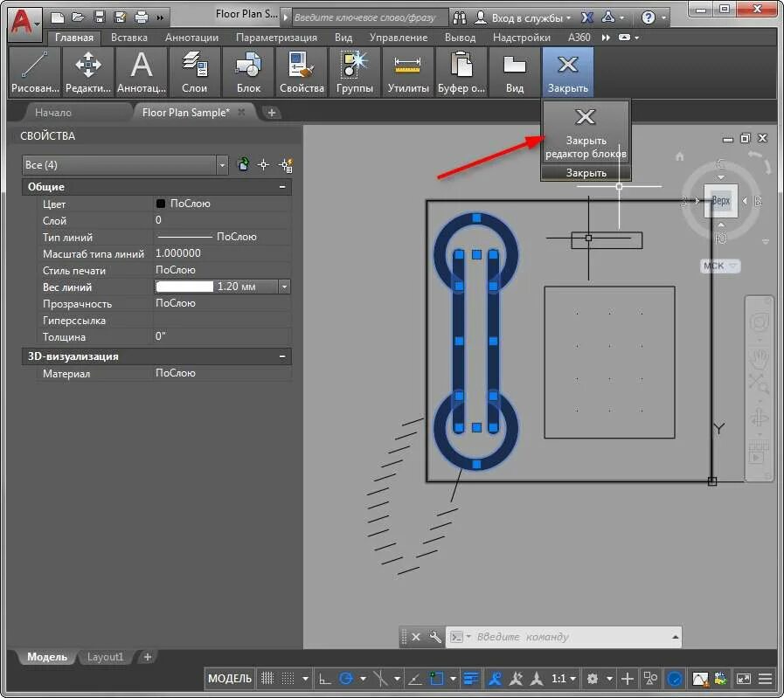Open the Утилиты measure panel
Image resolution: width=784 pixels, height=698 pixels.
[407, 72]
